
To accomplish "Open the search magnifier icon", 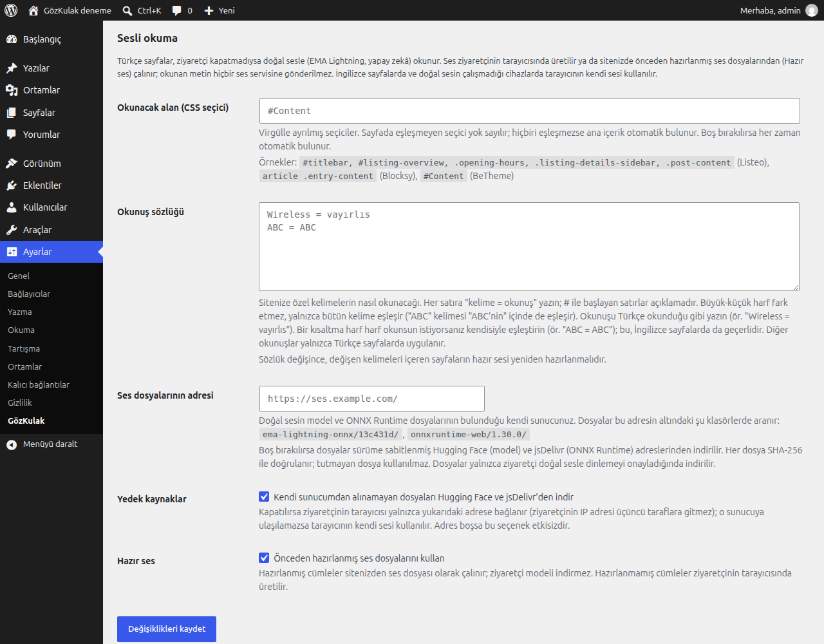I will 127,10.
